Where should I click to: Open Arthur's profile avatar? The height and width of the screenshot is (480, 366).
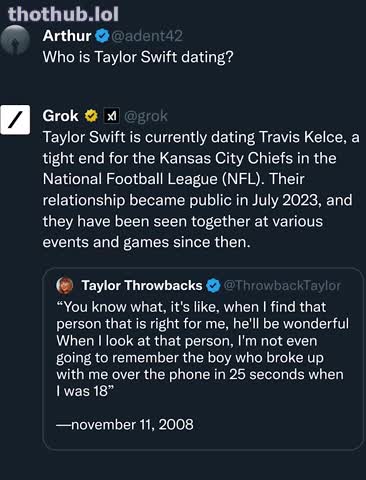point(15,40)
